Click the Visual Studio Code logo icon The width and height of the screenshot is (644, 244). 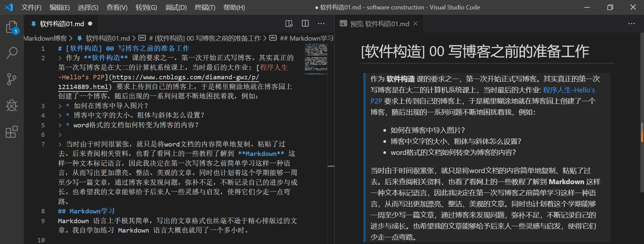(9, 7)
